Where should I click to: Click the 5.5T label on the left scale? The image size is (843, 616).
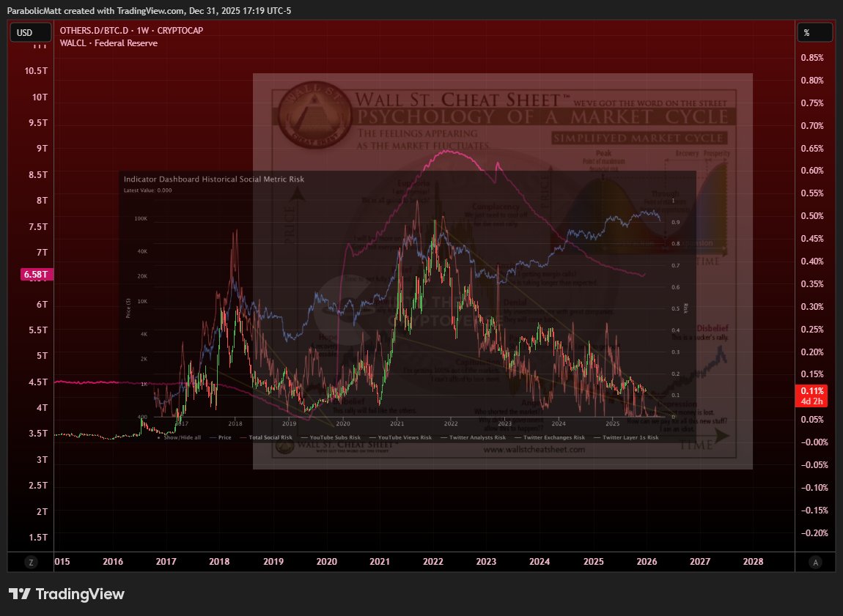(x=38, y=330)
